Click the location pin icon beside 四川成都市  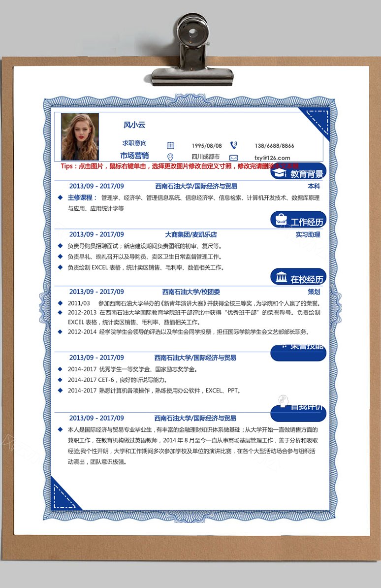click(x=170, y=157)
